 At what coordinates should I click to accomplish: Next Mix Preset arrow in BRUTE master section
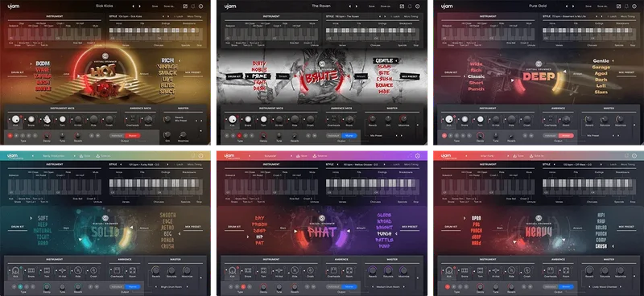402,135
